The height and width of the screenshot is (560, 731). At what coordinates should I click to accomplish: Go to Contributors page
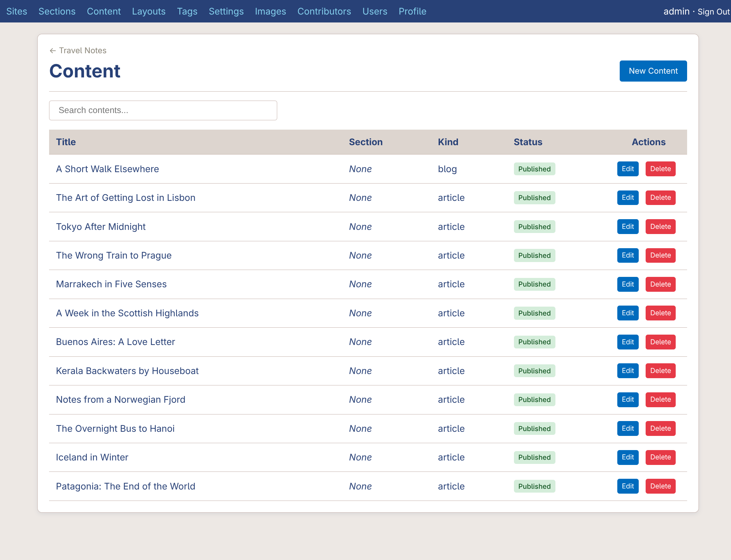[324, 11]
